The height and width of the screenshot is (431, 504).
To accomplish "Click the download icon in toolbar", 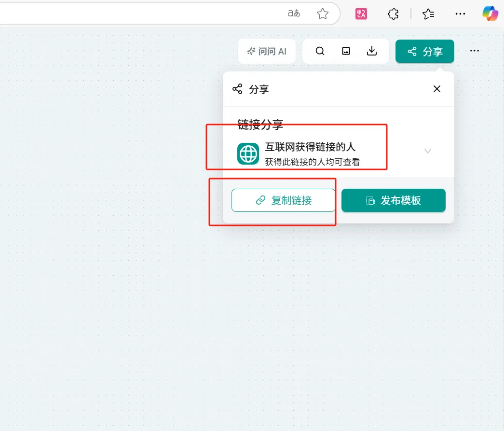I will click(372, 51).
